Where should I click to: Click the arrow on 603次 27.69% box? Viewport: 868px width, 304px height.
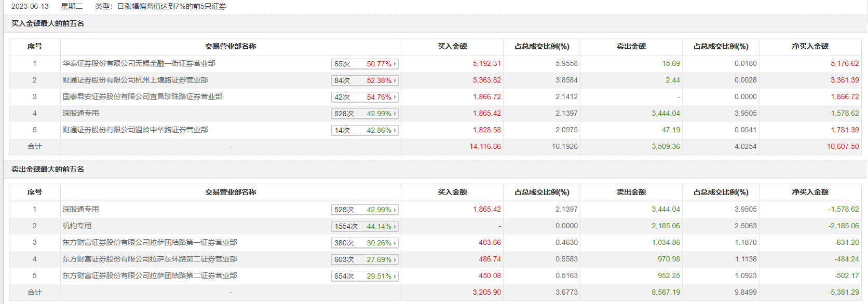[x=395, y=259]
